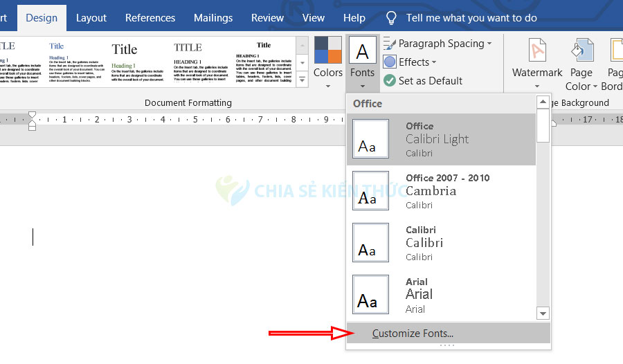The image size is (623, 364).
Task: Choose the Calibri font theme
Action: (x=441, y=243)
